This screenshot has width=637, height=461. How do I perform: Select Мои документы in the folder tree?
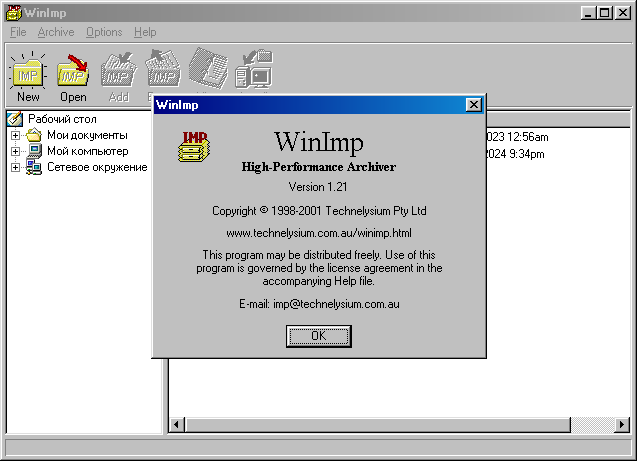(x=87, y=135)
